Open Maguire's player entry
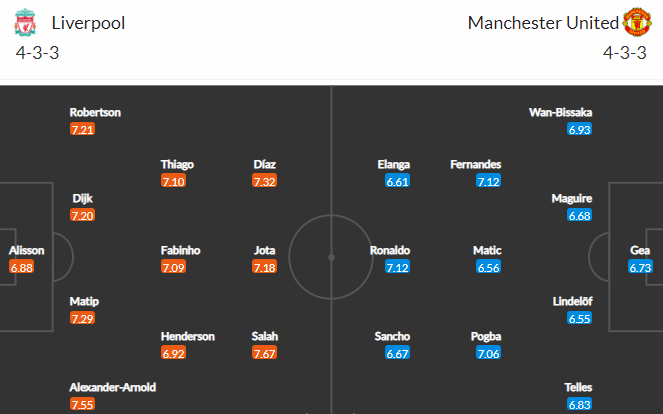 (x=572, y=198)
